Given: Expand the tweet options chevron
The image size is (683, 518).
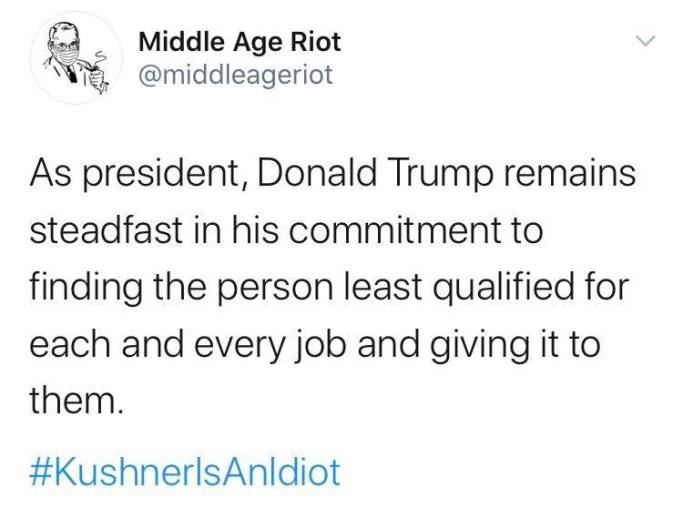Looking at the screenshot, I should 645,41.
